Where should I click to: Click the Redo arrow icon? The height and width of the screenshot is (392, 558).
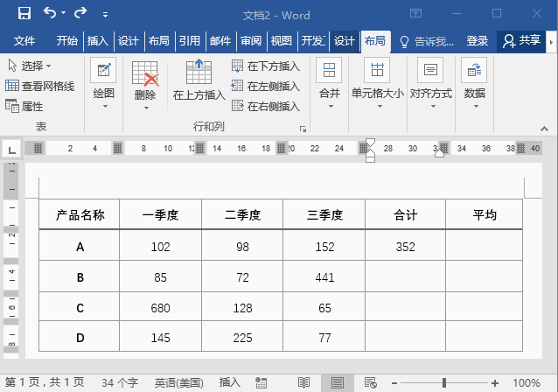(80, 14)
